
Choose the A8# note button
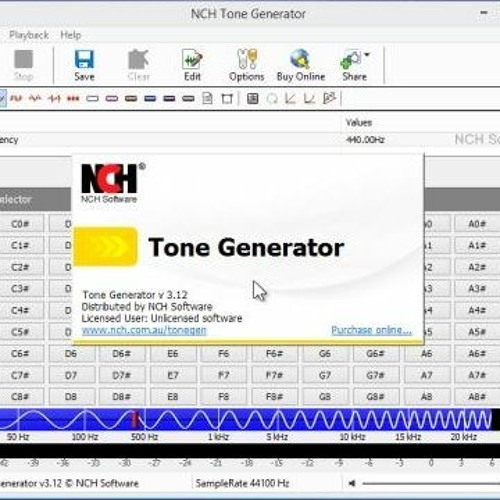[477, 397]
